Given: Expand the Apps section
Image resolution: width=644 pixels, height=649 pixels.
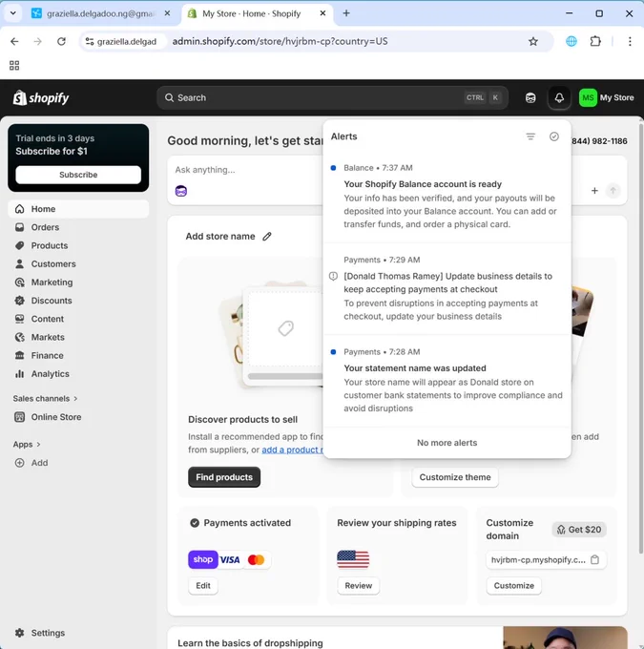Looking at the screenshot, I should pyautogui.click(x=27, y=445).
